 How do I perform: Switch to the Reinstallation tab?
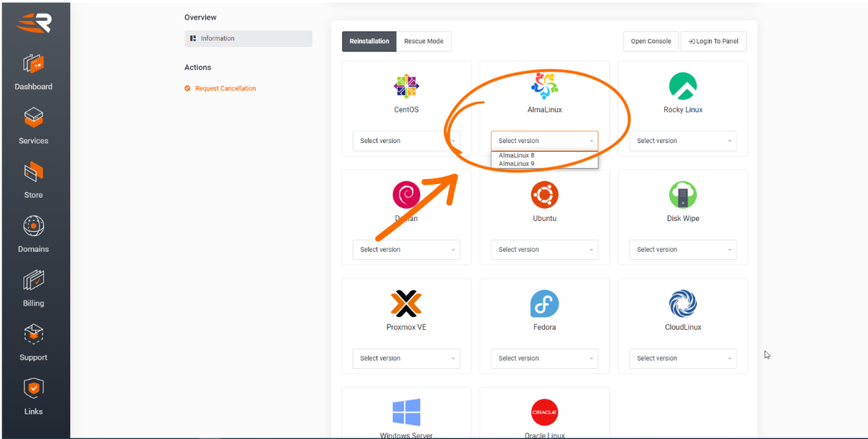[369, 41]
